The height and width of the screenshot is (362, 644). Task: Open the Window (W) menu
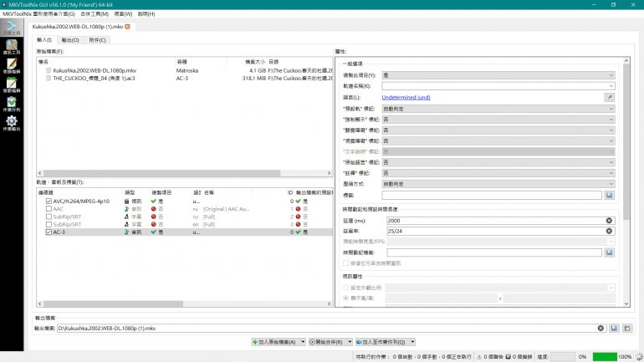click(123, 14)
